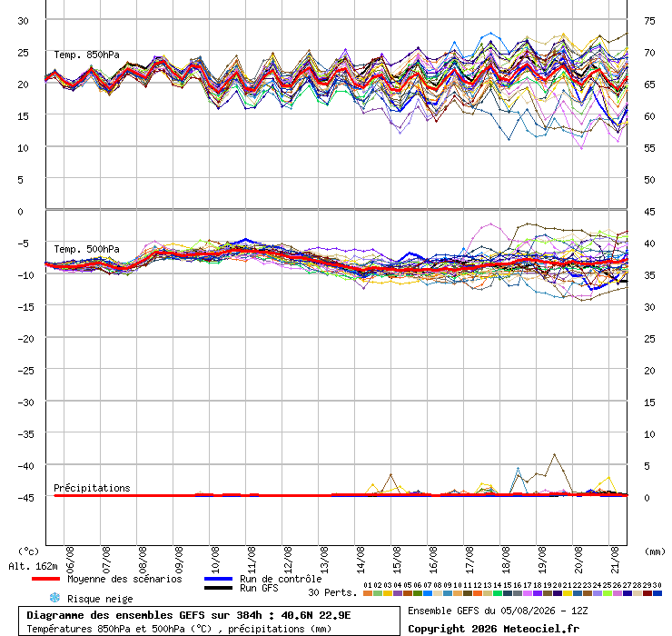Screen dimensions: 672x636
Task: Click the Précipitations chart label
Action: [92, 488]
